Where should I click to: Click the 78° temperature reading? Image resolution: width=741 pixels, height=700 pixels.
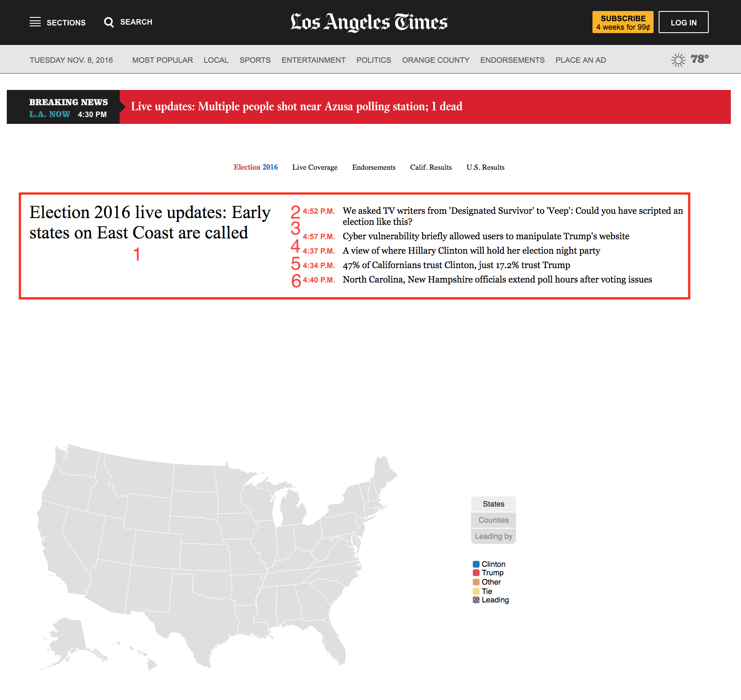tap(699, 59)
